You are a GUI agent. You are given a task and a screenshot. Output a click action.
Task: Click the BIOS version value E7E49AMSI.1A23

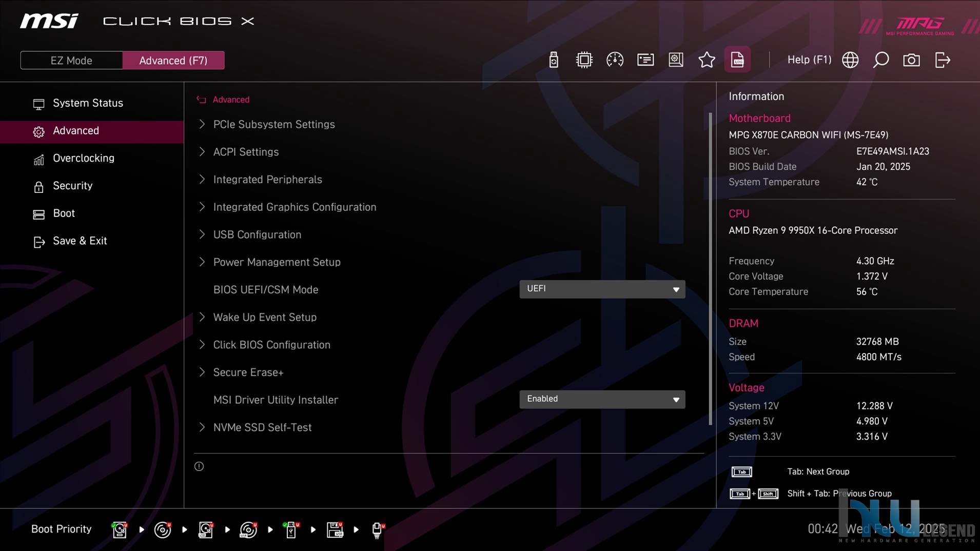click(892, 151)
